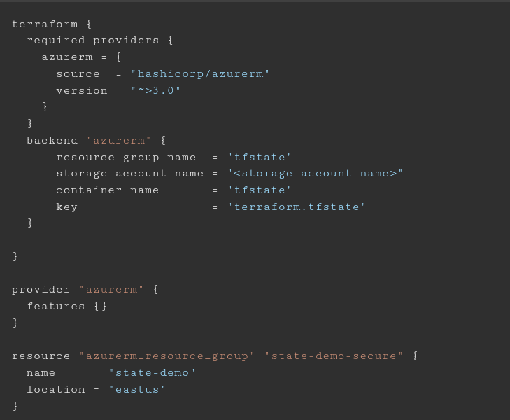Click the backend keyword
This screenshot has height=420, width=510.
(52, 140)
